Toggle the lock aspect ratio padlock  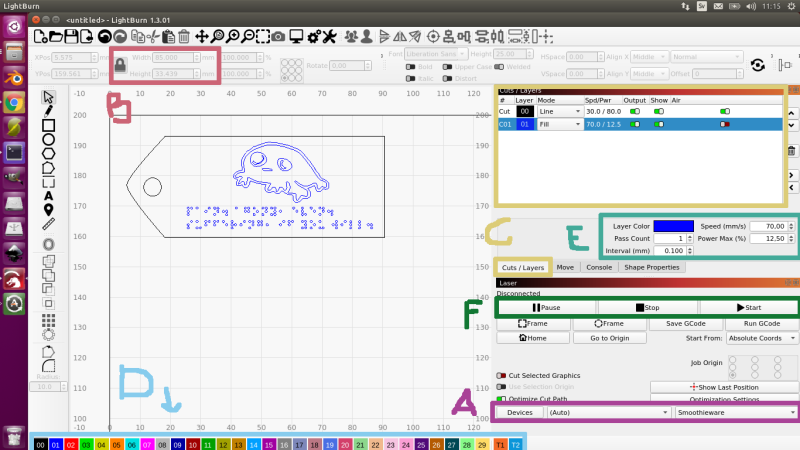coord(120,65)
